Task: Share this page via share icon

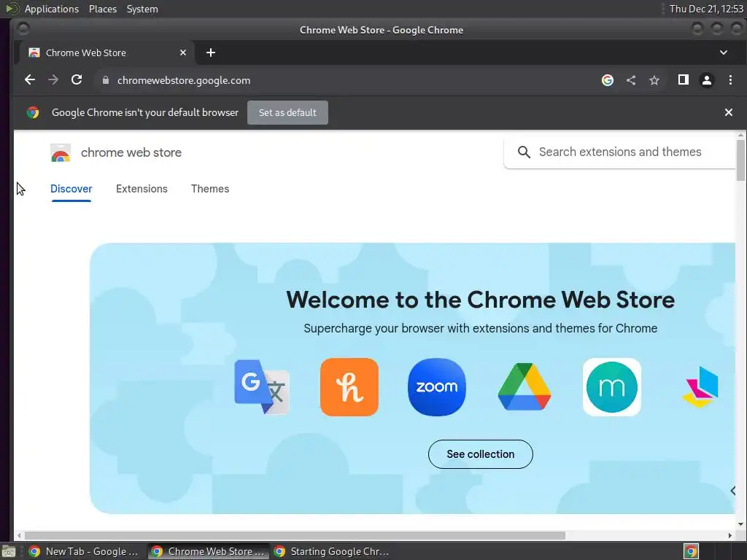Action: [x=631, y=80]
